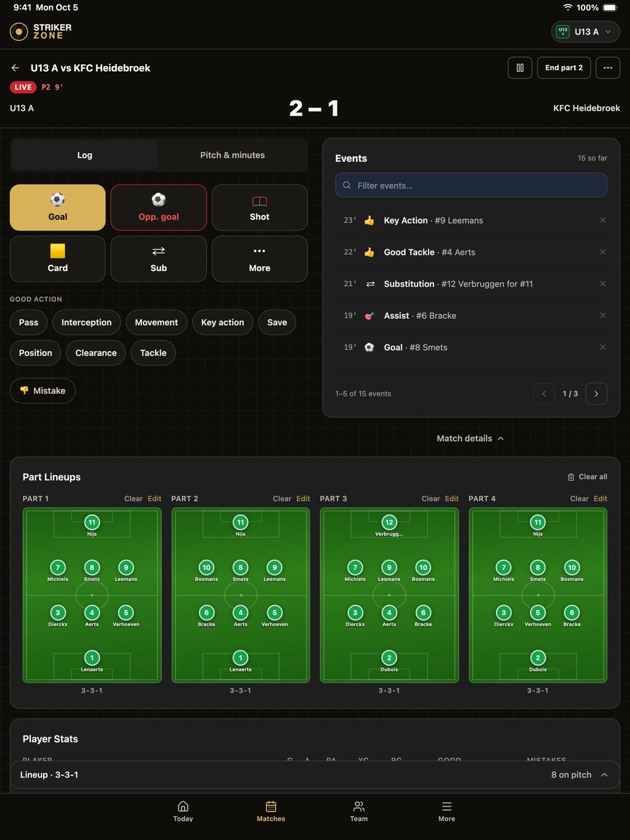Log a Key action
This screenshot has height=840, width=630.
[x=222, y=323]
